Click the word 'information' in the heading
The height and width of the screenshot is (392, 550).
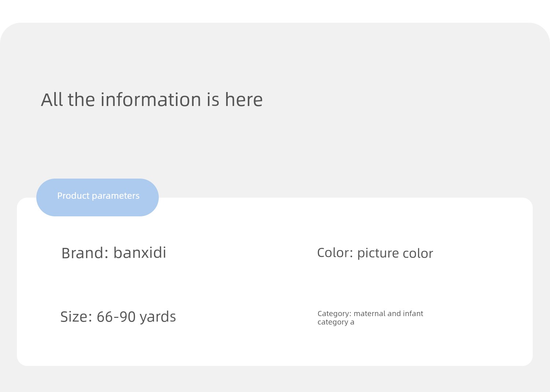click(x=151, y=100)
